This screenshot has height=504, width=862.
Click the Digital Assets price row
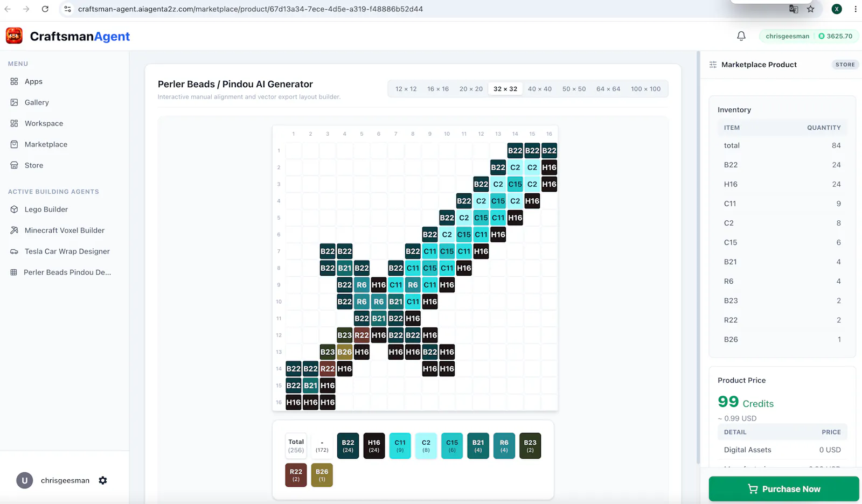(x=782, y=450)
